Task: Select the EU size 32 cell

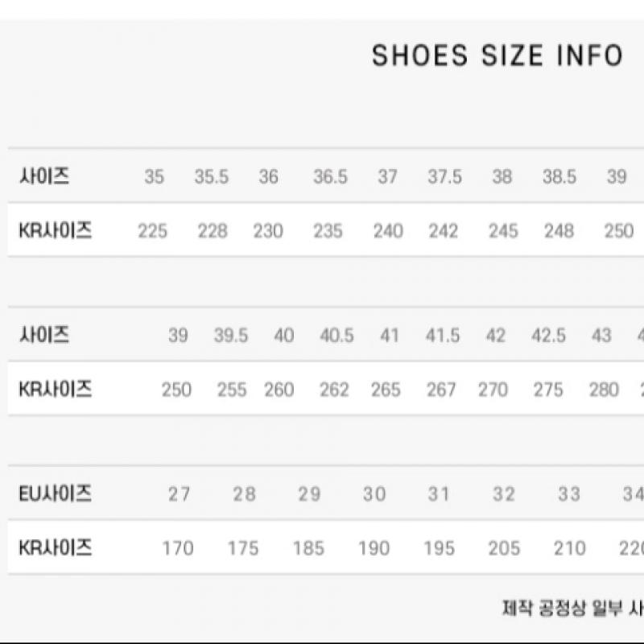Action: pos(504,494)
